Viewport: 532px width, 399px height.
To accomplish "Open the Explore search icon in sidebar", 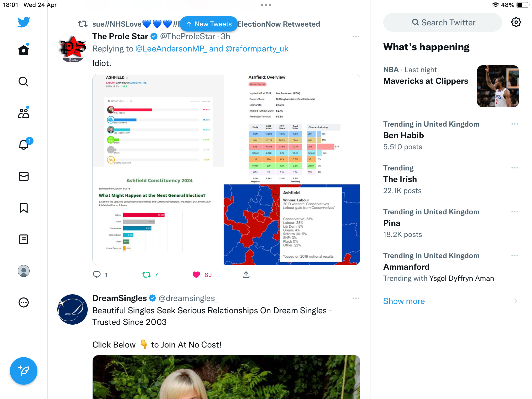I will pos(24,82).
